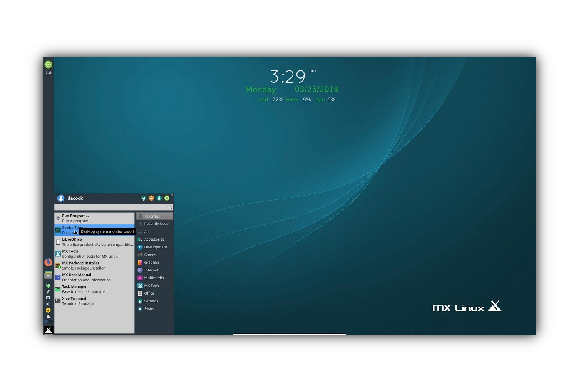This screenshot has height=392, width=579.
Task: Click the green Log Out icon in menu header
Action: click(167, 198)
